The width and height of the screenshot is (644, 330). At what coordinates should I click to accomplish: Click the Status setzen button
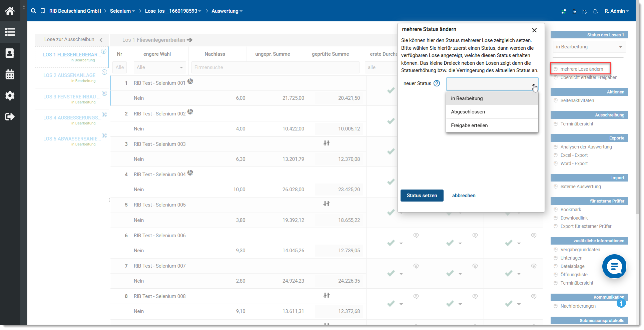(x=422, y=196)
